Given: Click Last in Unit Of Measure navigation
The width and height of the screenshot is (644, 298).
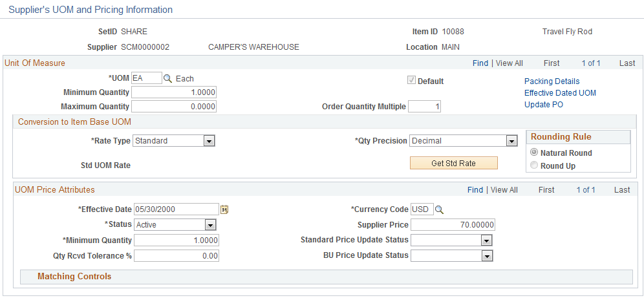Looking at the screenshot, I should pos(627,63).
